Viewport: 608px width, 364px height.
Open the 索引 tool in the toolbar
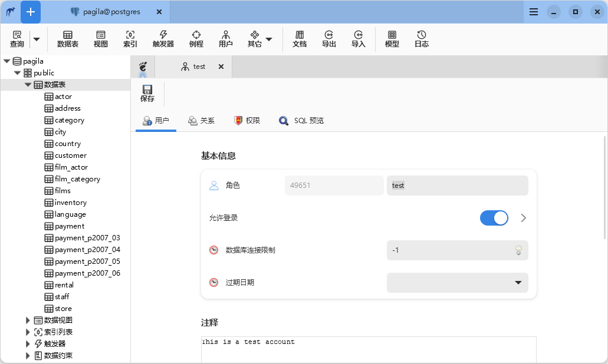point(130,38)
